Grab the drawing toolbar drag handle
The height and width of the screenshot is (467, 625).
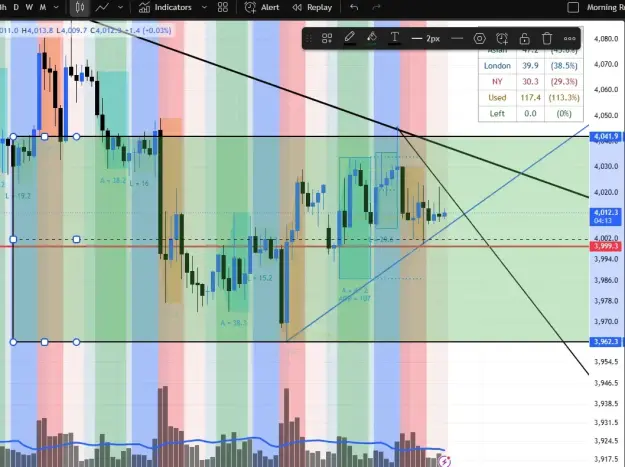[x=309, y=39]
